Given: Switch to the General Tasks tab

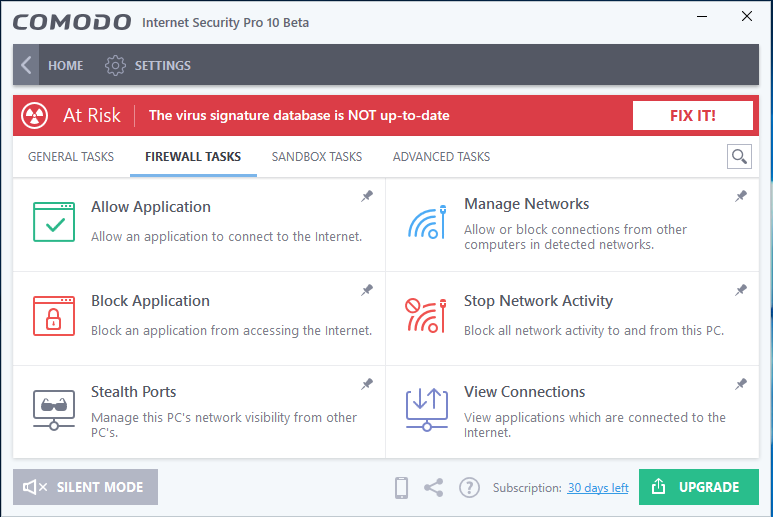Looking at the screenshot, I should point(71,157).
